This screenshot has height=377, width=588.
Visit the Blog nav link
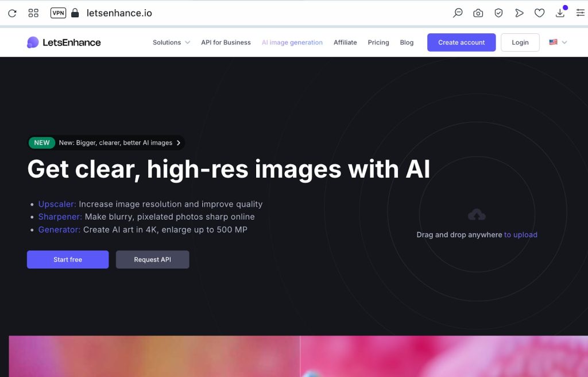(407, 42)
